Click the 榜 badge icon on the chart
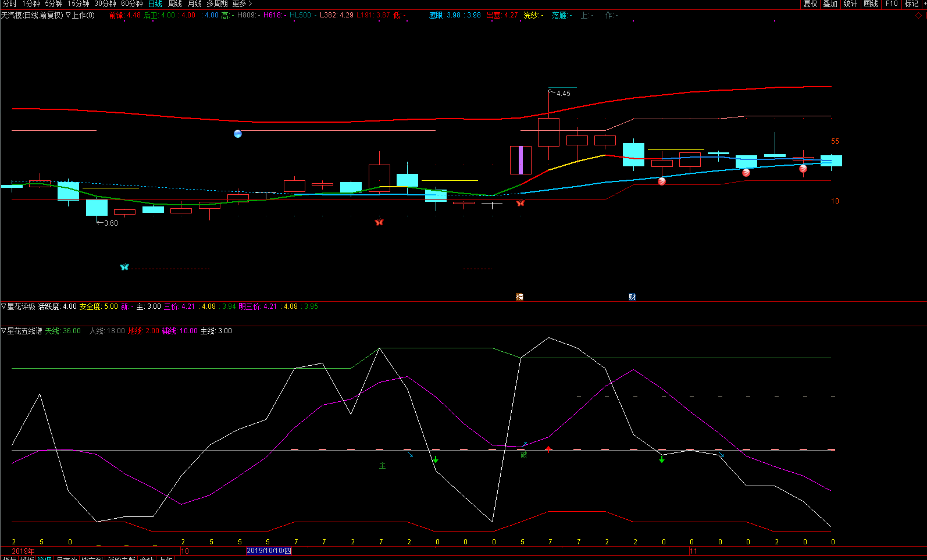The height and width of the screenshot is (560, 927). click(520, 297)
